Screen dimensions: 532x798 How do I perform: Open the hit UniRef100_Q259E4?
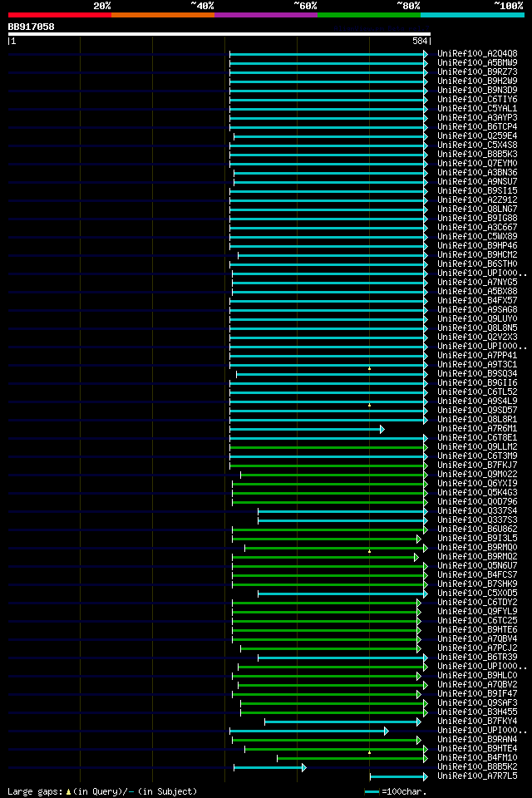click(477, 135)
